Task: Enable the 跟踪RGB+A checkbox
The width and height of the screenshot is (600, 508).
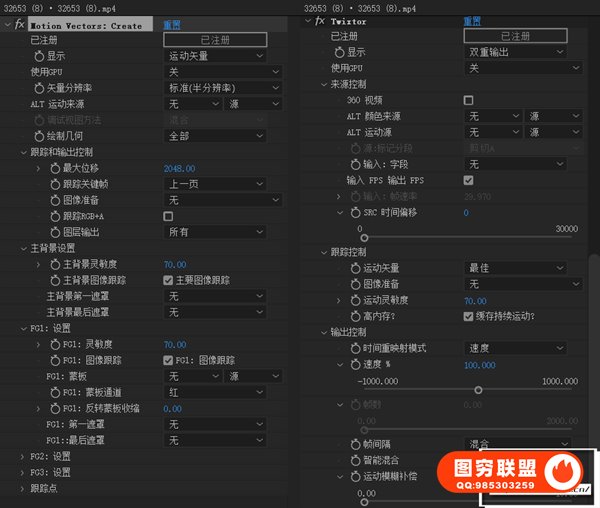Action: [168, 216]
